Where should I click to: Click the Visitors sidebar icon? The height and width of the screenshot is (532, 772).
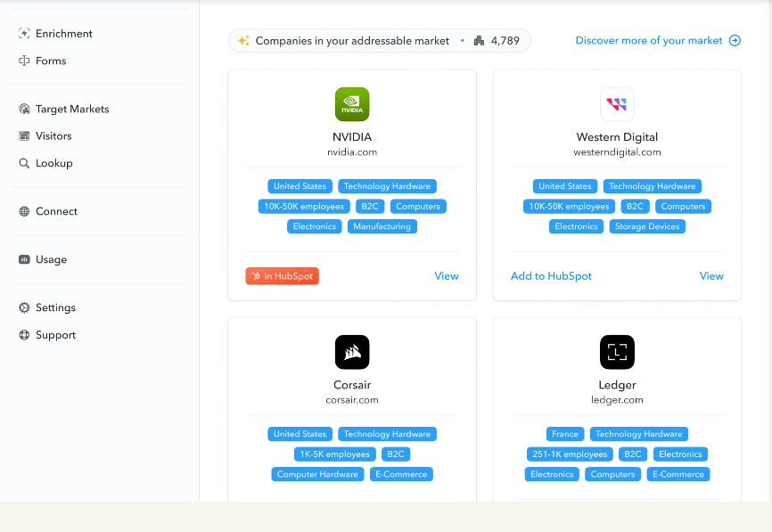tap(24, 135)
